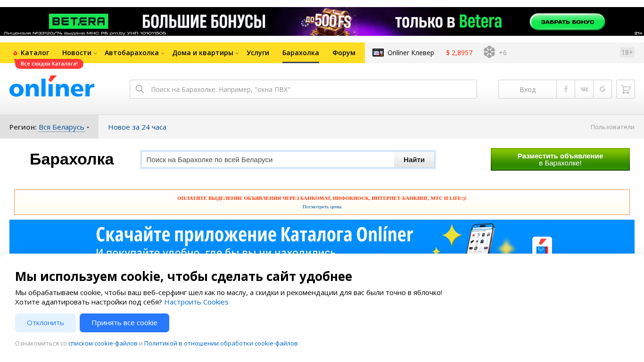Viewport: 644px width, 362px height.
Task: Click the Вход login button
Action: 528,89
